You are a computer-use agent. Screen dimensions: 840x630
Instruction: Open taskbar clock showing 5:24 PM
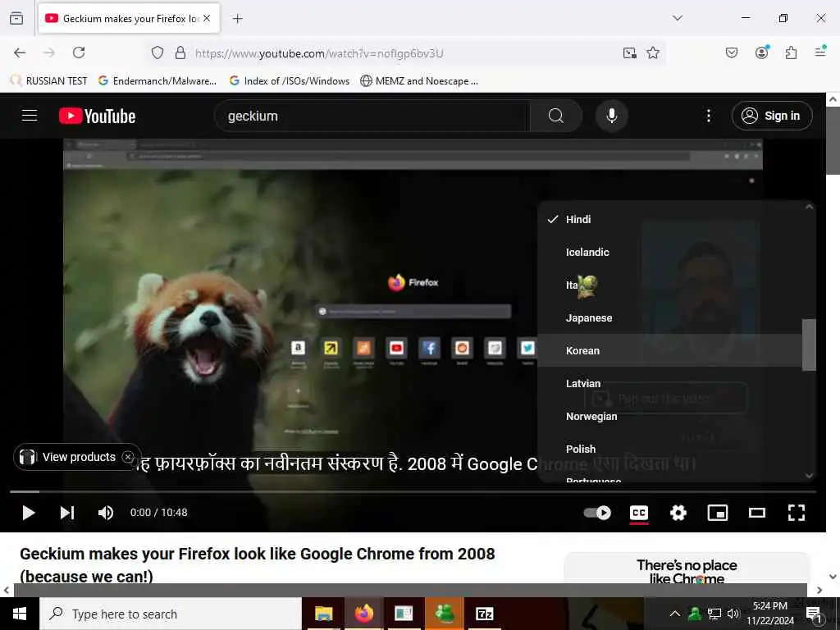tap(769, 614)
